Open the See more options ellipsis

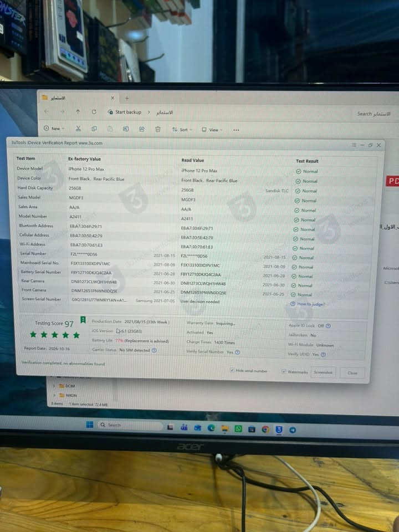(236, 130)
